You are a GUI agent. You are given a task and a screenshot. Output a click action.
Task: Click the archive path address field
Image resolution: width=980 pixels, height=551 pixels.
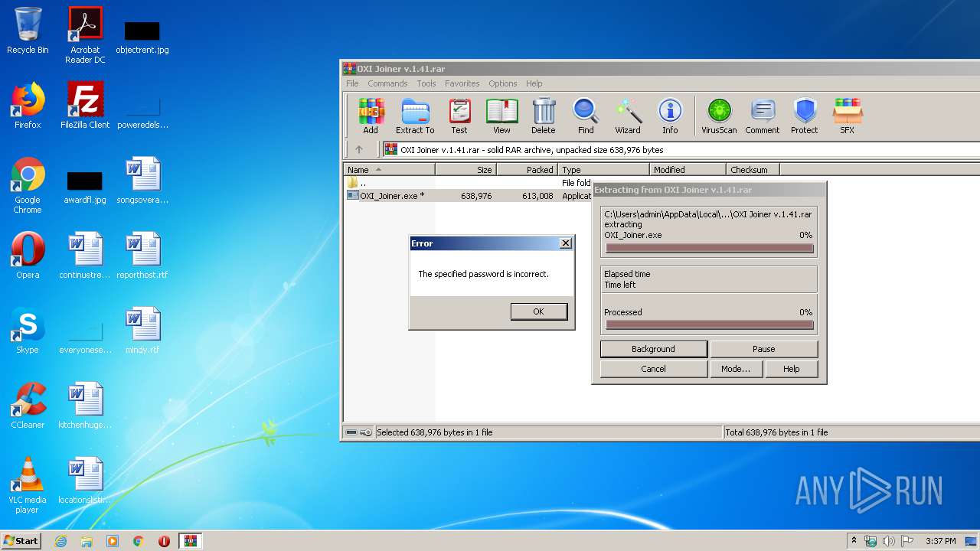pyautogui.click(x=681, y=150)
